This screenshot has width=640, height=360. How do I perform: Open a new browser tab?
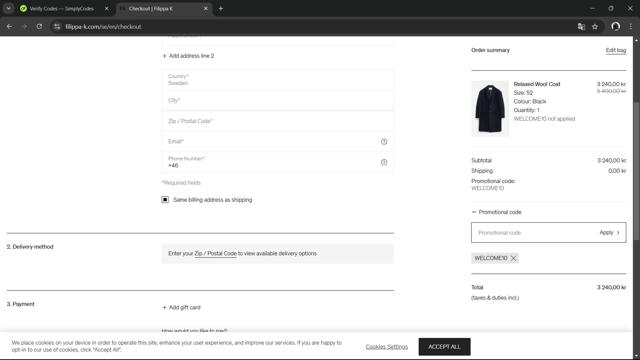click(220, 8)
